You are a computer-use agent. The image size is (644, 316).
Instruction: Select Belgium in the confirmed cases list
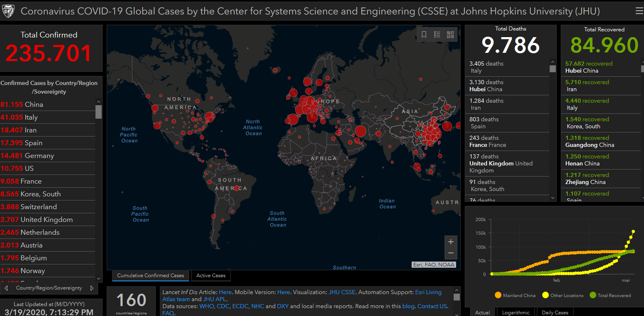(47, 258)
